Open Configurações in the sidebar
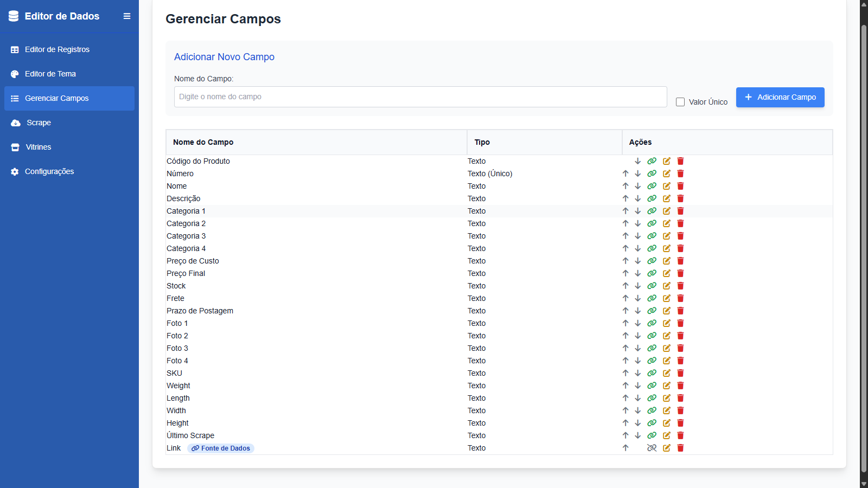 (49, 171)
